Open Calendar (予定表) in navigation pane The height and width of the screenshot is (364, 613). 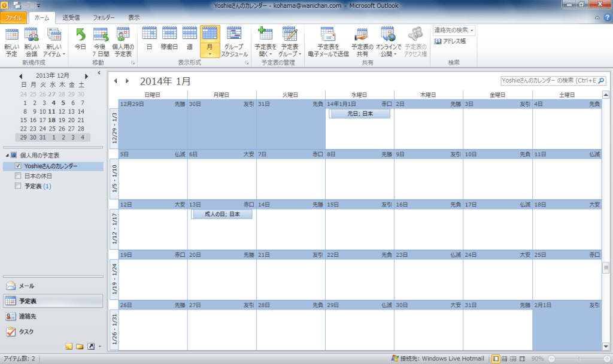[53, 301]
